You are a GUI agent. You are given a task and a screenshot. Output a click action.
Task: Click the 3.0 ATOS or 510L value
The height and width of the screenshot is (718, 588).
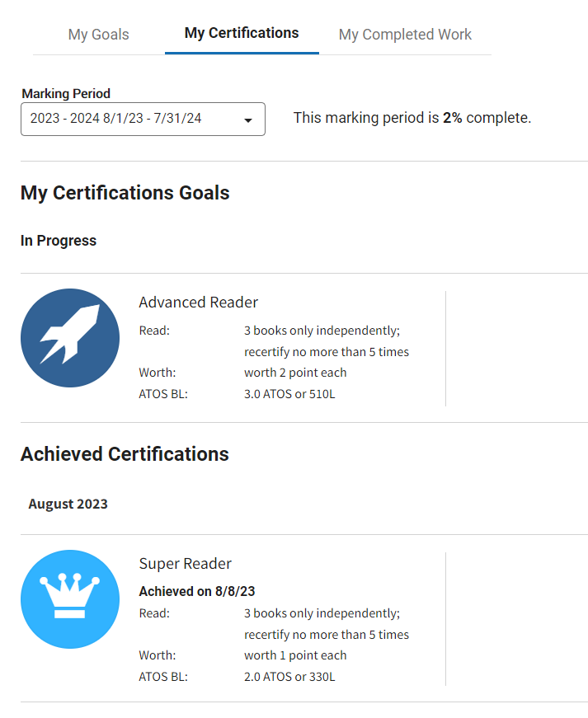(x=289, y=394)
